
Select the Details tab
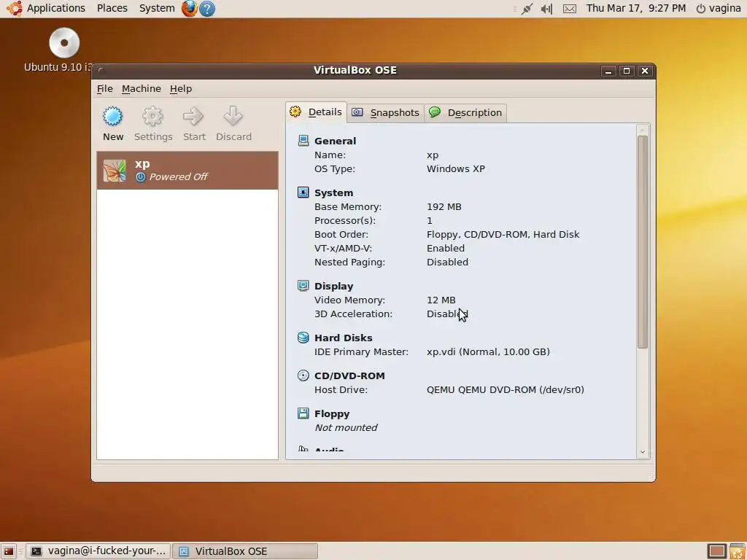coord(317,112)
